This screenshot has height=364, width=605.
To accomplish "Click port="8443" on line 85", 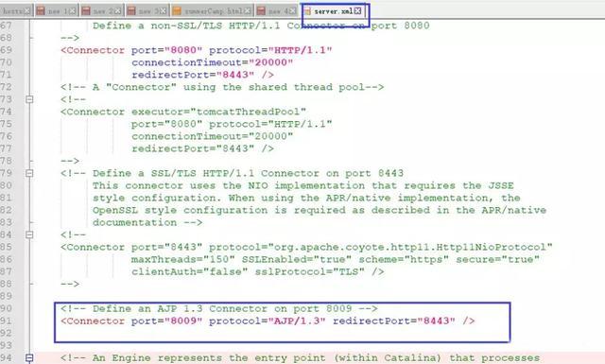I will coord(166,247).
